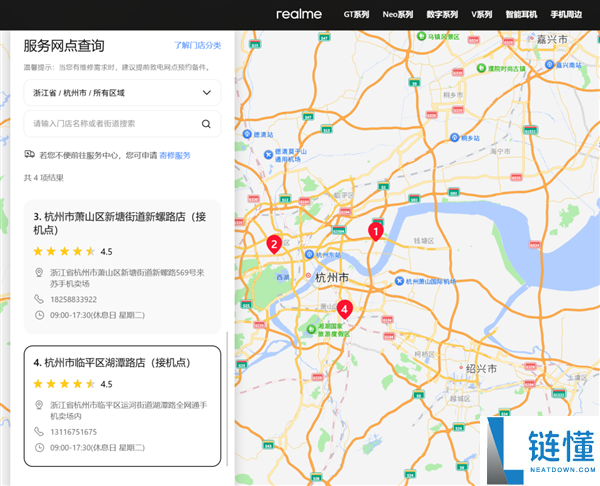Image resolution: width=600 pixels, height=486 pixels.
Task: Expand the 浙江省 / 杭州市 / 所有区域 dropdown
Action: pos(122,93)
